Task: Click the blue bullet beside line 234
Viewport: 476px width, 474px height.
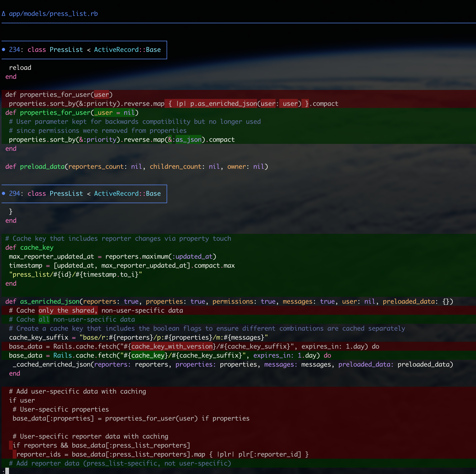Action: point(3,50)
